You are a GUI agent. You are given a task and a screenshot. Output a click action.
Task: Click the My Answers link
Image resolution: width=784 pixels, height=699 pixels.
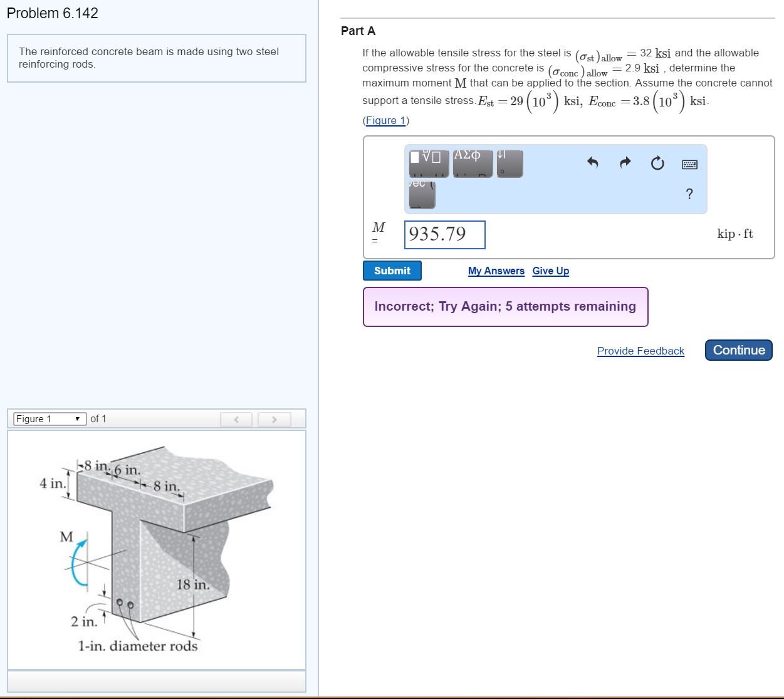tap(496, 271)
